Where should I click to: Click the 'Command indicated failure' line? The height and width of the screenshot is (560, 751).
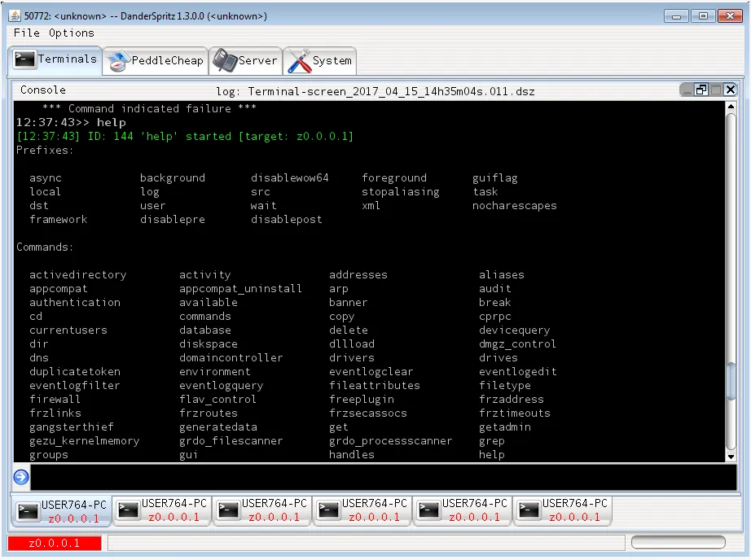pos(149,108)
